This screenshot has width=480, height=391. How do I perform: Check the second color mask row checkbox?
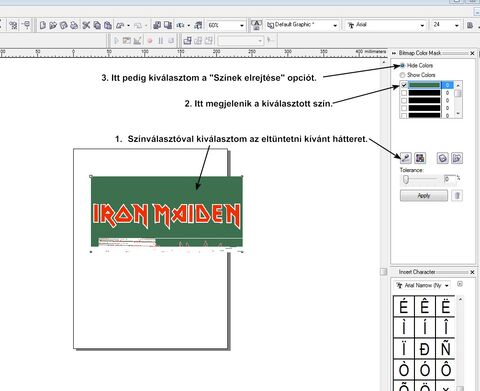[x=404, y=93]
